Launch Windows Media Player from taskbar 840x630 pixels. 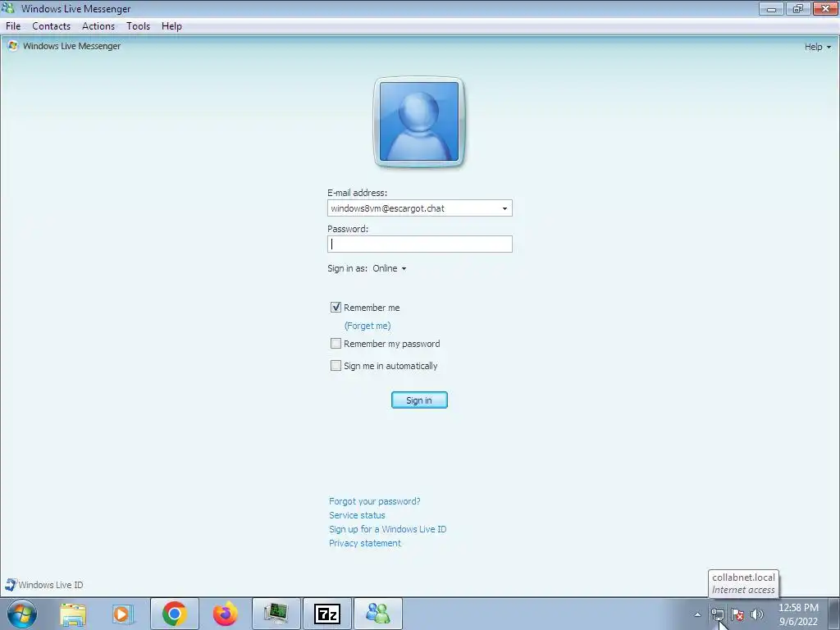point(122,614)
